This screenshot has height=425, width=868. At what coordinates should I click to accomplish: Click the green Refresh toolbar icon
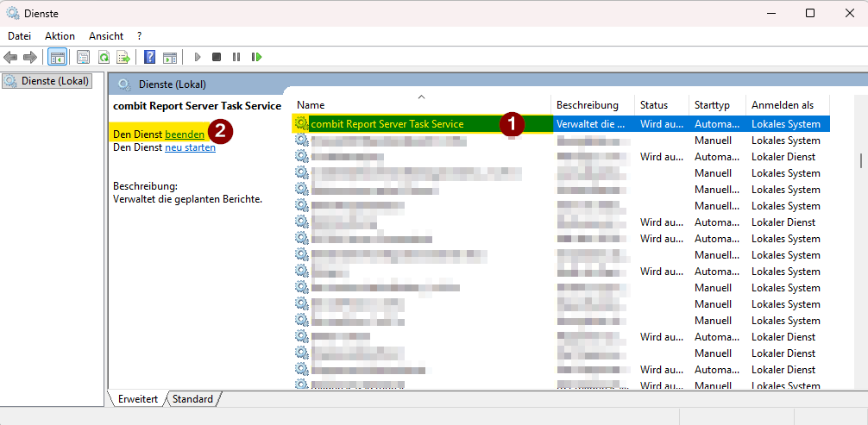point(104,57)
